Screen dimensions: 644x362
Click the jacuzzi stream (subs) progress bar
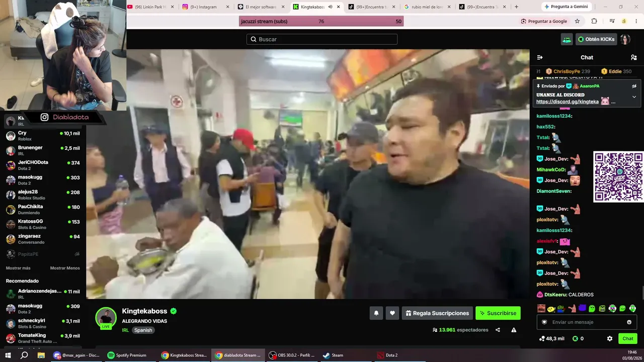tap(321, 21)
